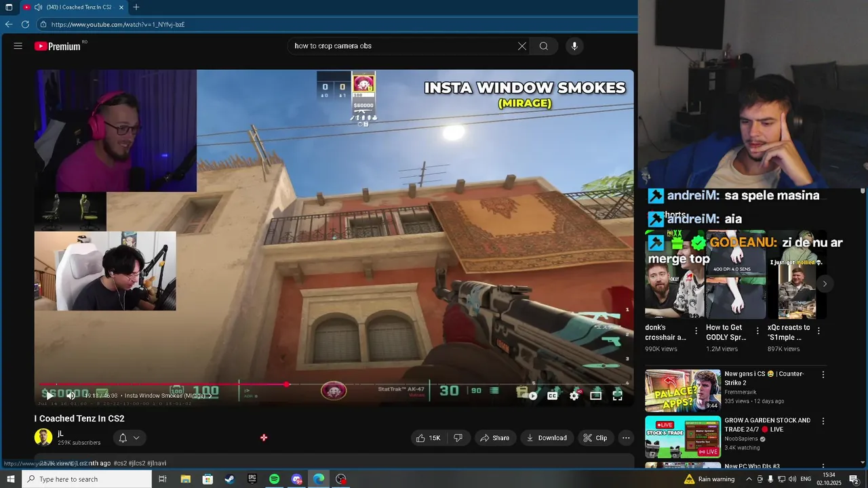
Task: Open options for 'donk's crosshair' short
Action: (696, 331)
